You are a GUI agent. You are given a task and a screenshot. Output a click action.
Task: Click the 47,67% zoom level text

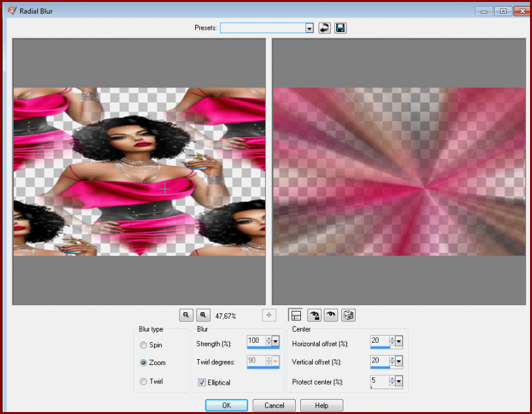click(x=226, y=316)
